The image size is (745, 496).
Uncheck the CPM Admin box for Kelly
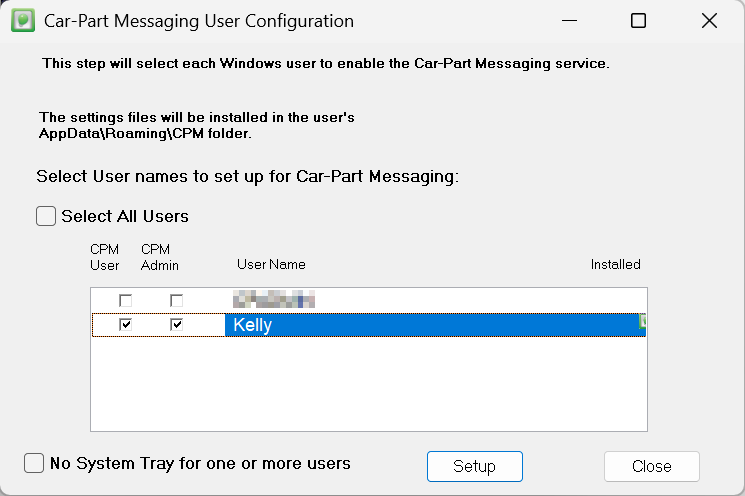click(x=176, y=325)
